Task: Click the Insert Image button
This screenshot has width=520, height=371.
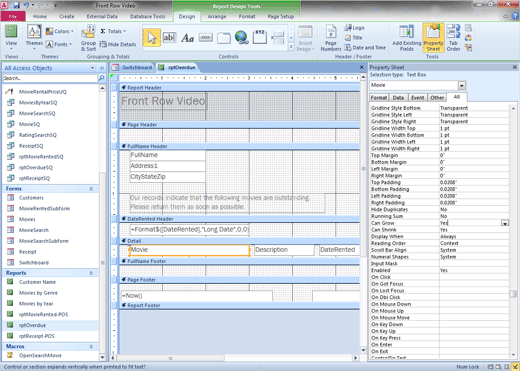Action: (x=305, y=38)
